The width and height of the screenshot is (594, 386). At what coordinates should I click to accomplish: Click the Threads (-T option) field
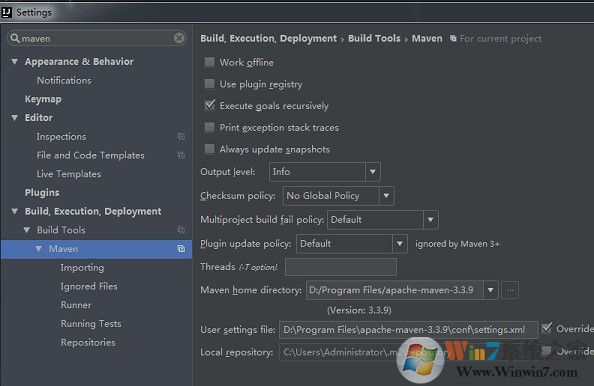tap(341, 267)
